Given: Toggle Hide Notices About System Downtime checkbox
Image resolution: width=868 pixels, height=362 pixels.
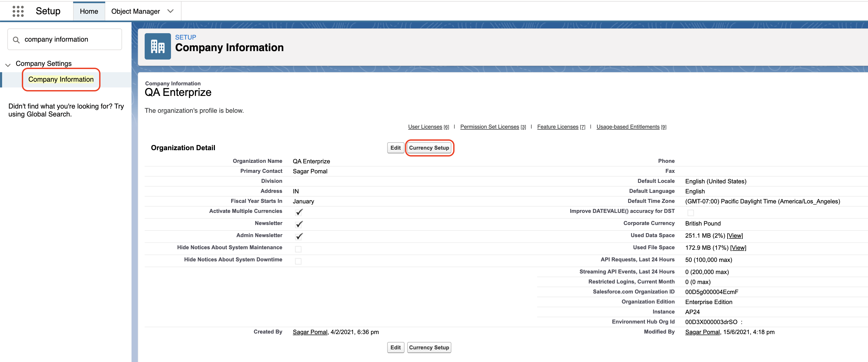Looking at the screenshot, I should [x=298, y=261].
